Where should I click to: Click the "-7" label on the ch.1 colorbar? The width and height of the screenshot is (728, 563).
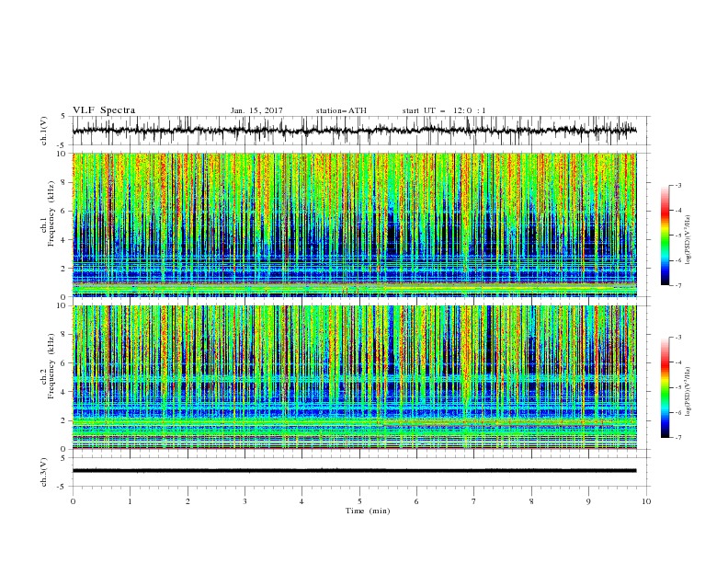[678, 286]
